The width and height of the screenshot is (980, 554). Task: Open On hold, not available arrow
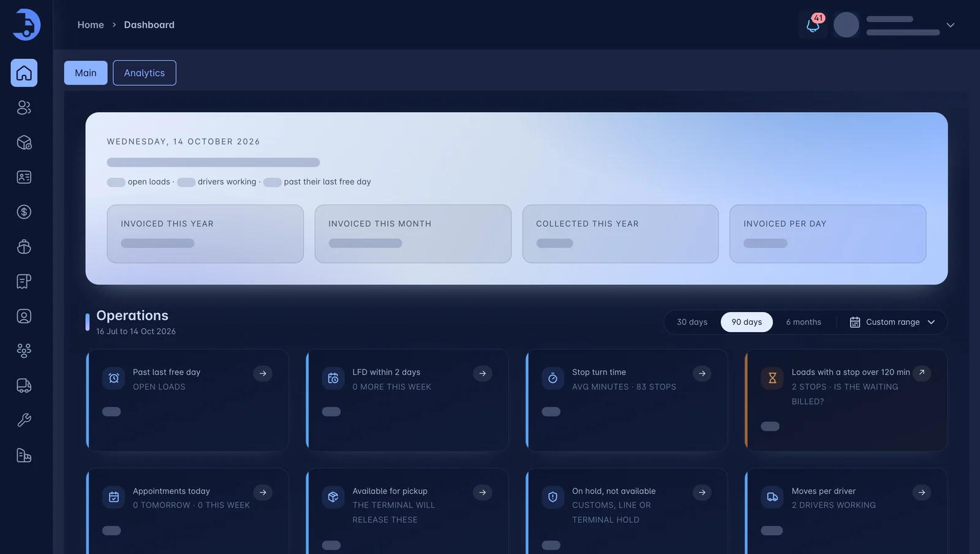pyautogui.click(x=702, y=492)
